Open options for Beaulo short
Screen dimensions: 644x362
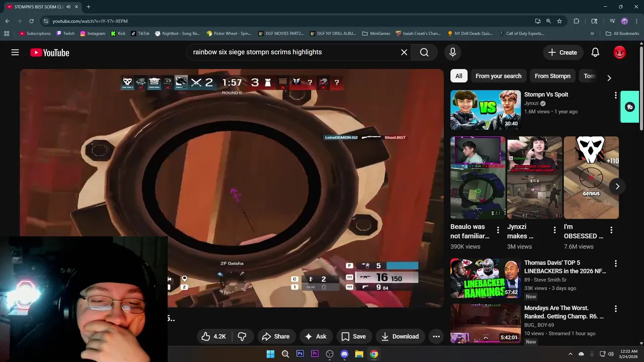498,230
